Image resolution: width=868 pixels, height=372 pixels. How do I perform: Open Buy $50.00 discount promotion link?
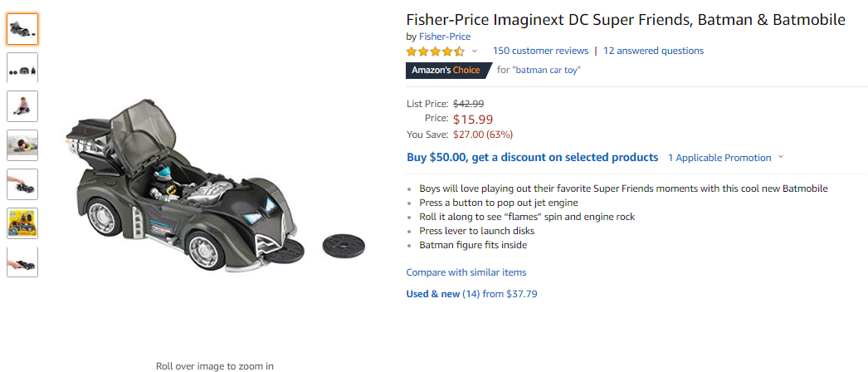tap(533, 157)
